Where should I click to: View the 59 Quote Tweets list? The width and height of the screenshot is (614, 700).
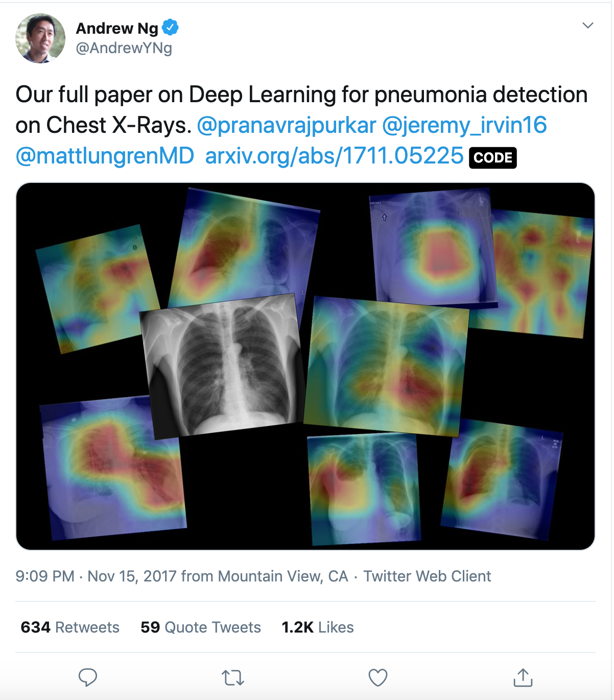(201, 627)
